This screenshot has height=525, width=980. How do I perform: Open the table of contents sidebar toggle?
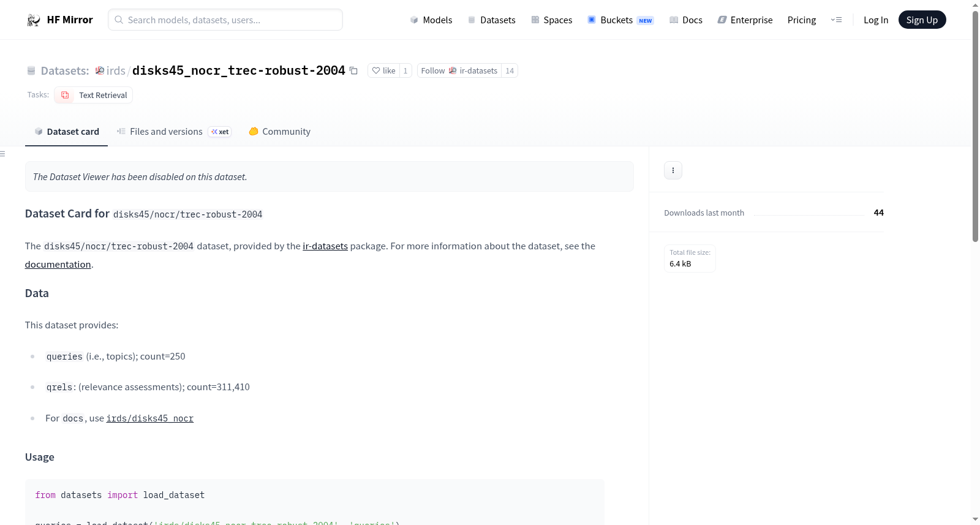click(2, 154)
